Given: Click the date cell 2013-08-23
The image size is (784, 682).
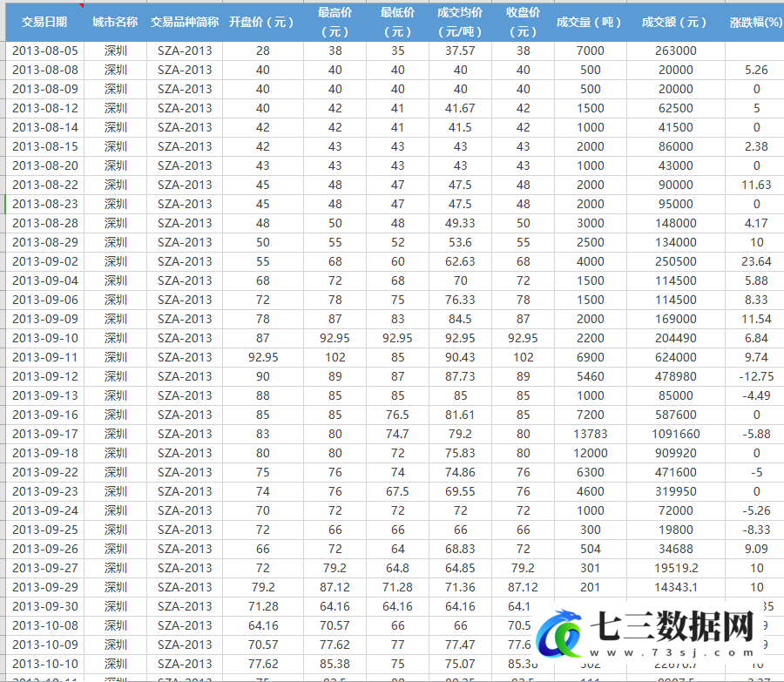Looking at the screenshot, I should tap(45, 204).
